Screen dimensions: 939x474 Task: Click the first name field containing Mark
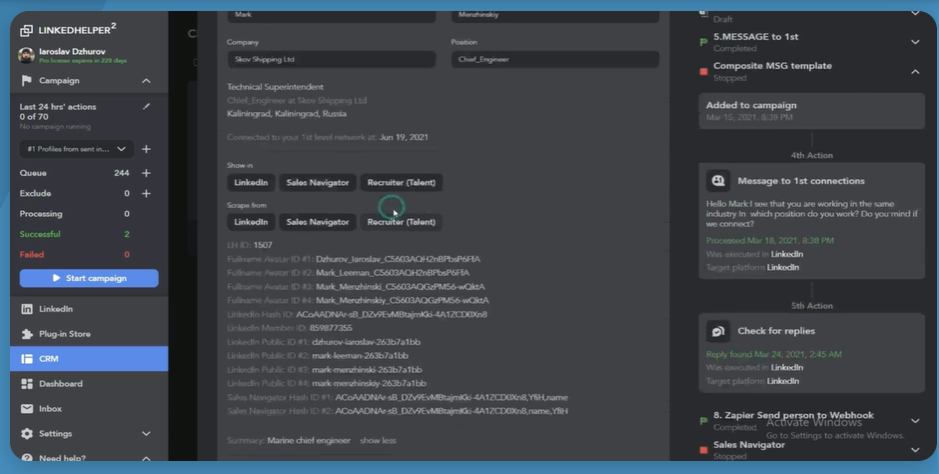331,16
